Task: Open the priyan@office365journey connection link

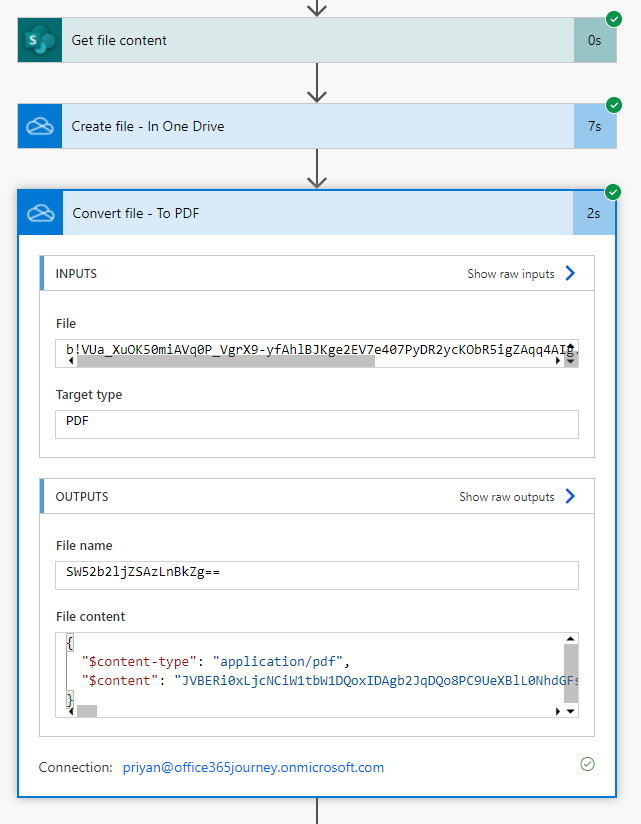Action: tap(253, 767)
